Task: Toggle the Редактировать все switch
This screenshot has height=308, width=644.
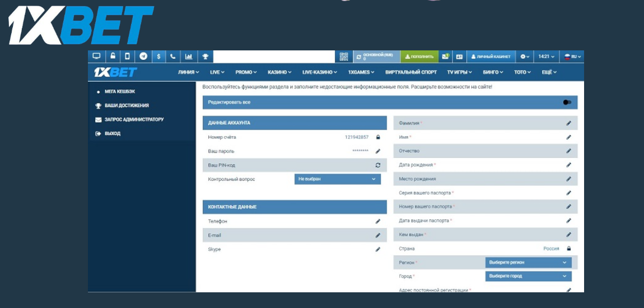Action: click(x=567, y=102)
